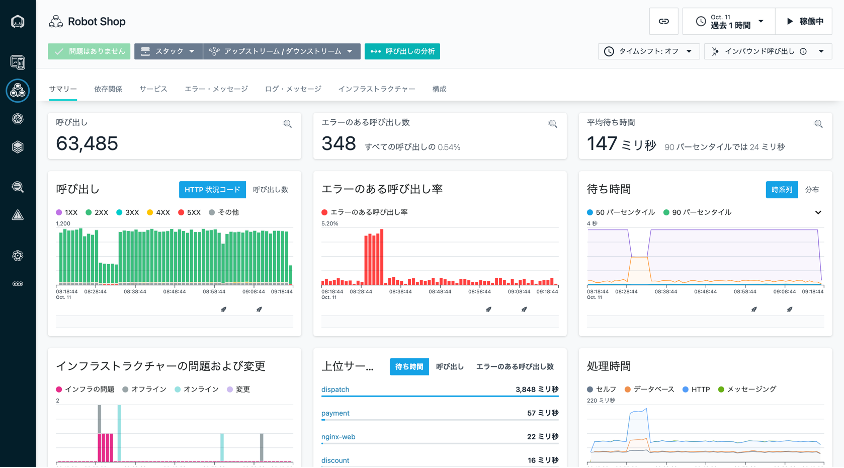Screen dimensions: 844x468
Task: Click the info icon next to インバウンド呼び出し
Action: tap(803, 52)
